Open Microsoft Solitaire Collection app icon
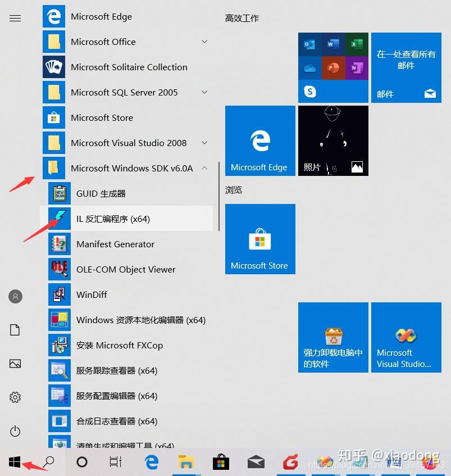 coord(54,67)
